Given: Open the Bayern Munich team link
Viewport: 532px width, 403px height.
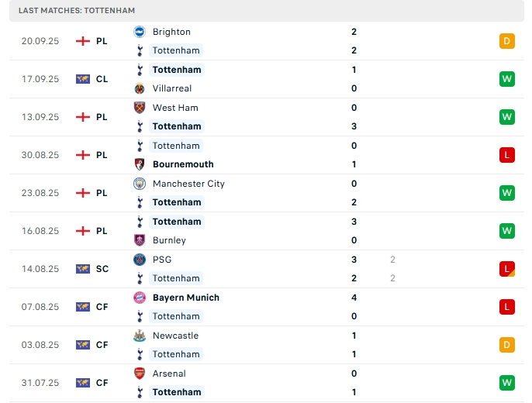Looking at the screenshot, I should (x=186, y=298).
